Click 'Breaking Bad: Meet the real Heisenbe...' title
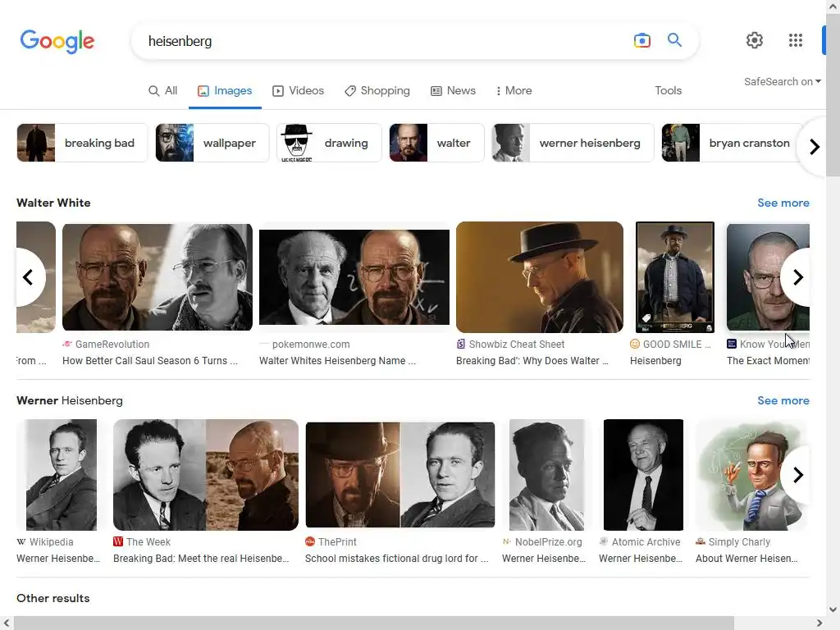 (201, 558)
